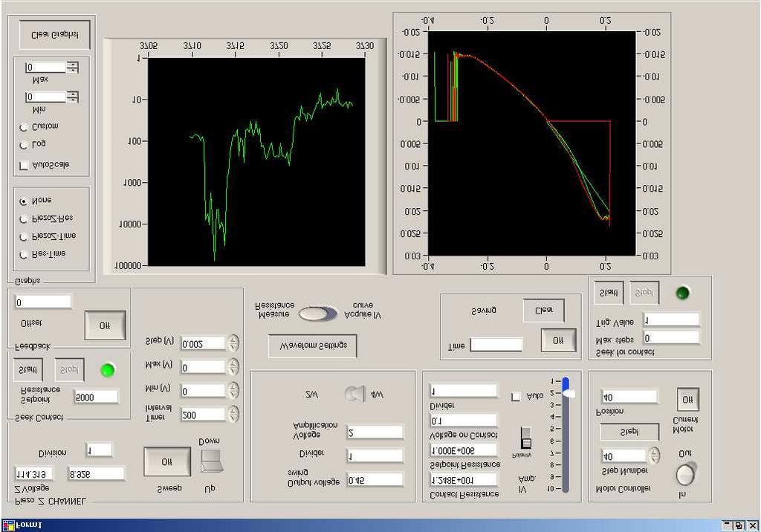Click the Time field in Saving panel
The width and height of the screenshot is (761, 532).
496,345
